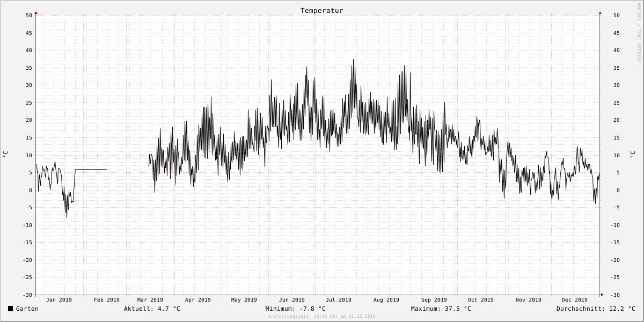Click the 0 tick on right axis

point(618,190)
